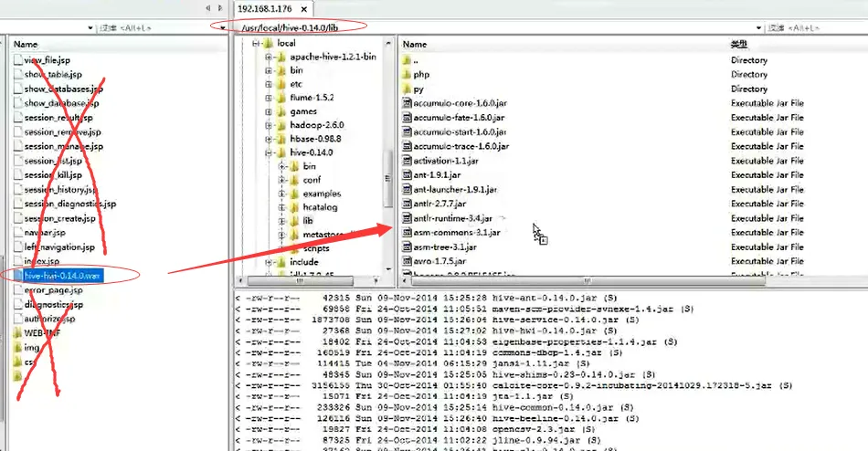Click the activation-1.1.jar file icon

pyautogui.click(x=407, y=161)
